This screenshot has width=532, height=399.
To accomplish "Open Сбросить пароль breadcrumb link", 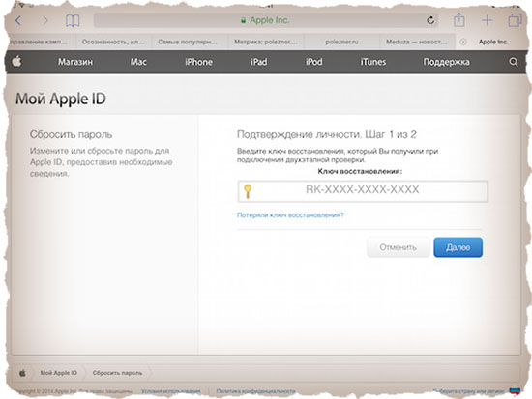I will [117, 373].
